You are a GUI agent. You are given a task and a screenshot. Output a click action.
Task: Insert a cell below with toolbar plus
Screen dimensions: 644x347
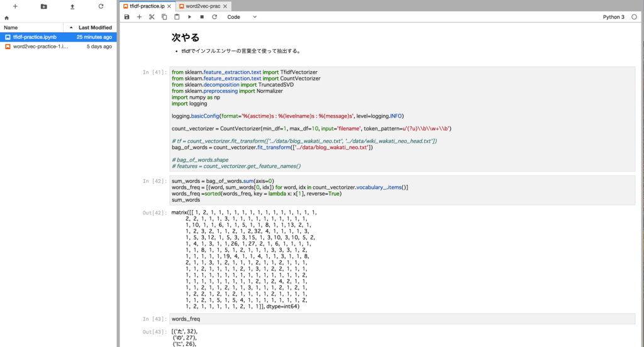coord(139,17)
